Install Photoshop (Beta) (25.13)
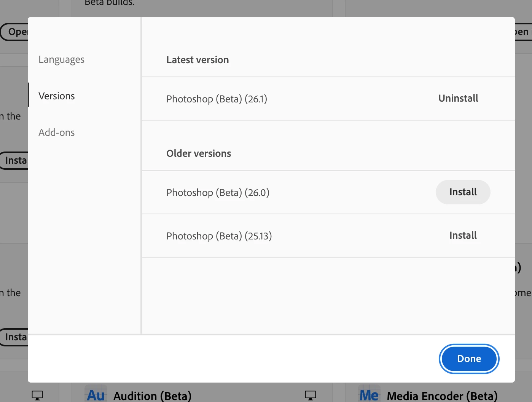532x402 pixels. click(x=463, y=235)
